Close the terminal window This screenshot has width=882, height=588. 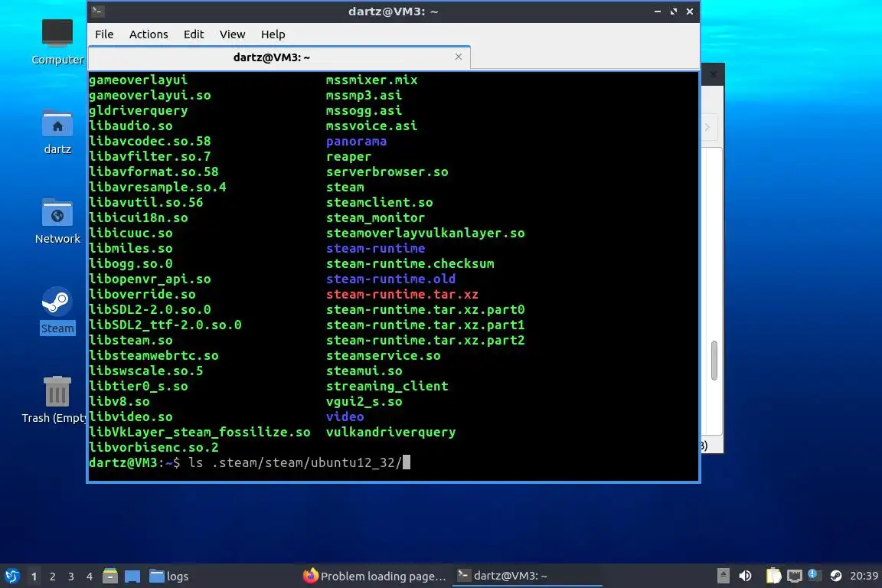690,11
